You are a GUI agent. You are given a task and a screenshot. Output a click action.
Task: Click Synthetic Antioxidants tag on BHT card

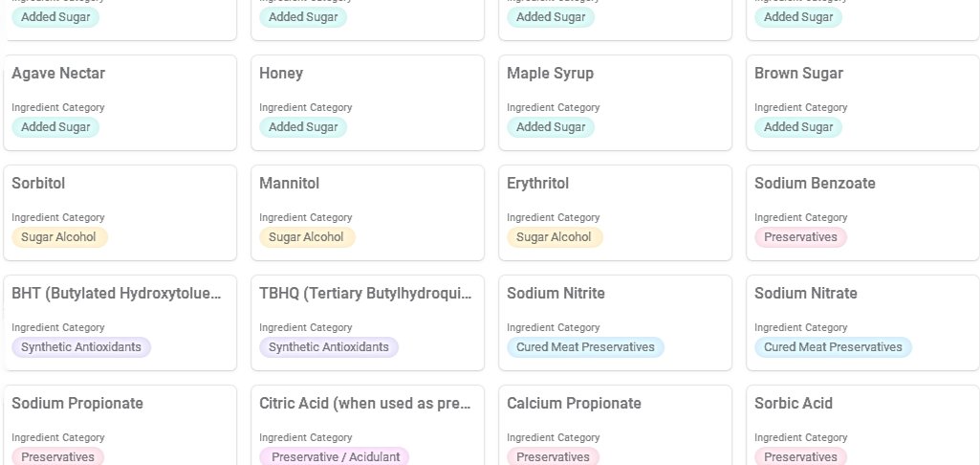point(81,347)
